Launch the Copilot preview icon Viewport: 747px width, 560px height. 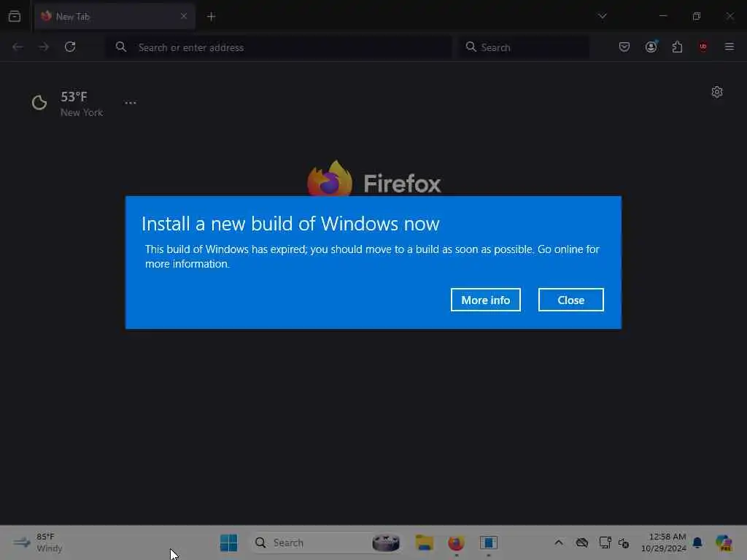(x=724, y=542)
